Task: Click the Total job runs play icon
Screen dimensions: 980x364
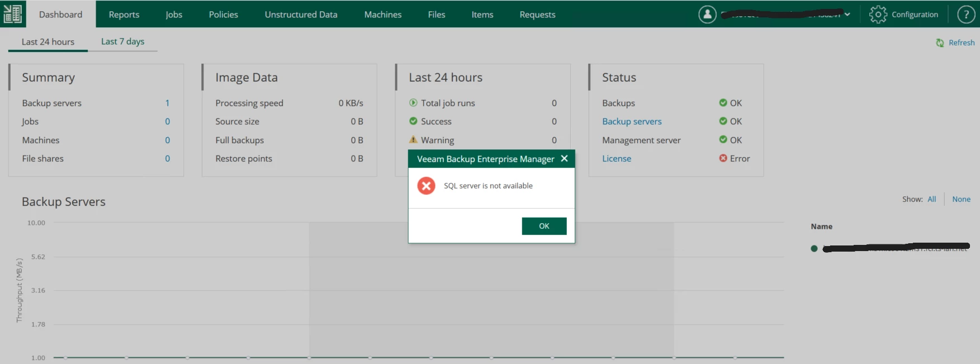Action: coord(413,103)
